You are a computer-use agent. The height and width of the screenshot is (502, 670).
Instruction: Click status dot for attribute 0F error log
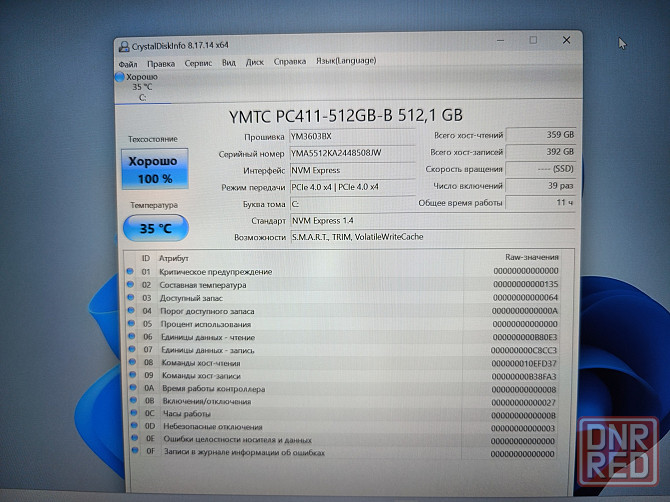point(130,453)
